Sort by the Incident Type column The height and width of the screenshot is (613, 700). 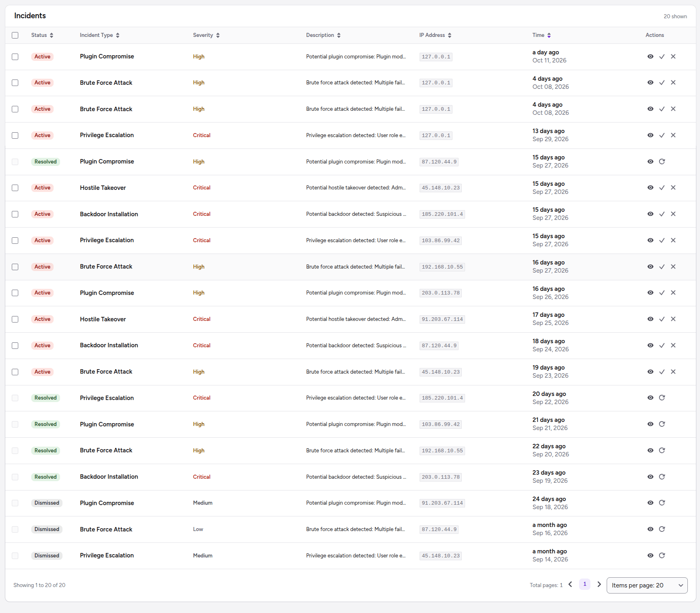[99, 35]
